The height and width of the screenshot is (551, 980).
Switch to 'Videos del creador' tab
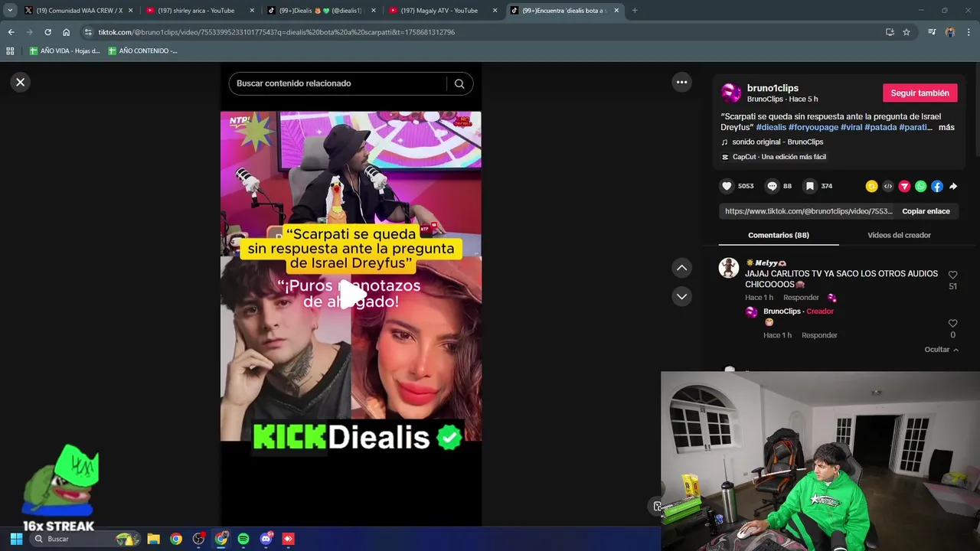[x=899, y=235]
